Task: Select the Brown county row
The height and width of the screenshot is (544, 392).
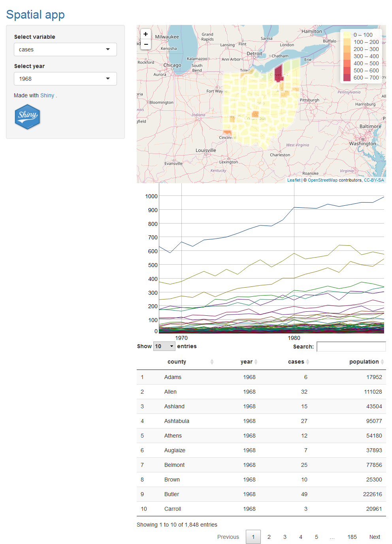Action: (261, 480)
